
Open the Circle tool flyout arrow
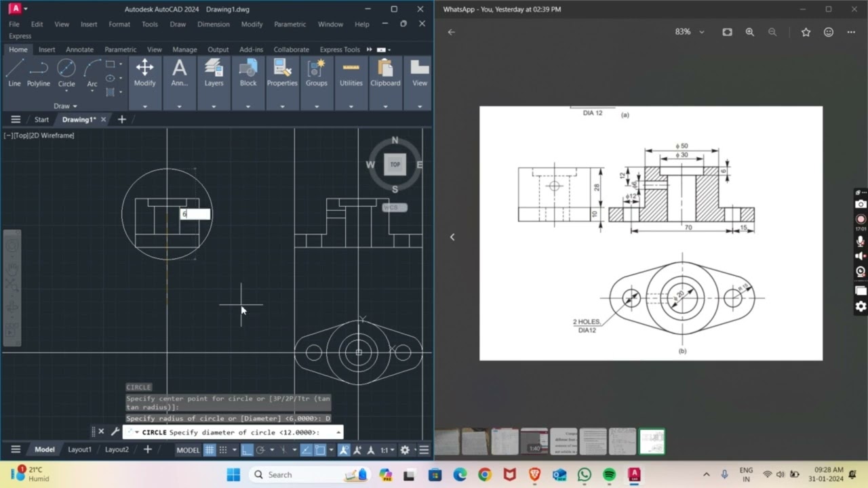(x=66, y=91)
